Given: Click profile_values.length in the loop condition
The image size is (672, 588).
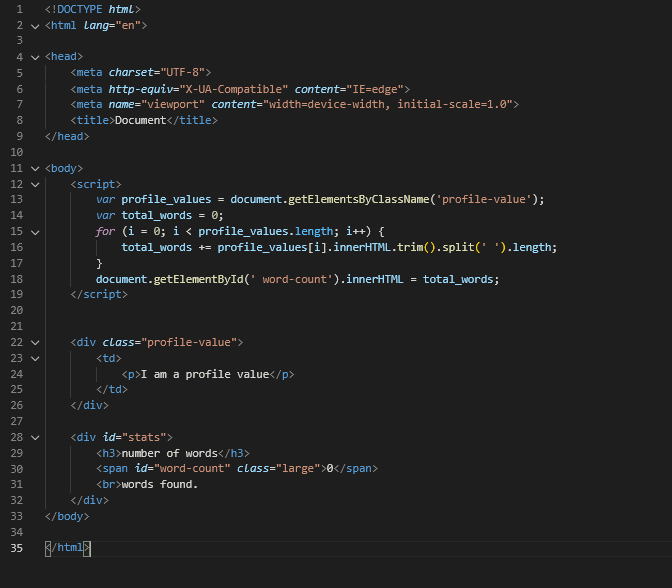Looking at the screenshot, I should click(266, 231).
